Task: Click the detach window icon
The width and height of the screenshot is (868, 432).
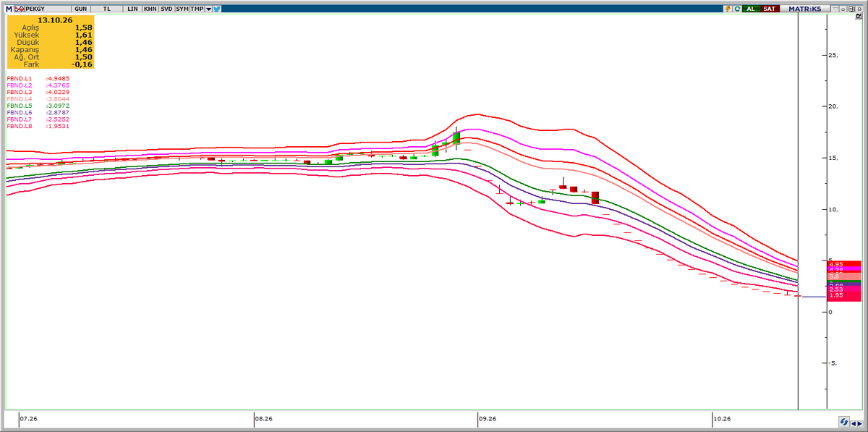Action: 851,9
